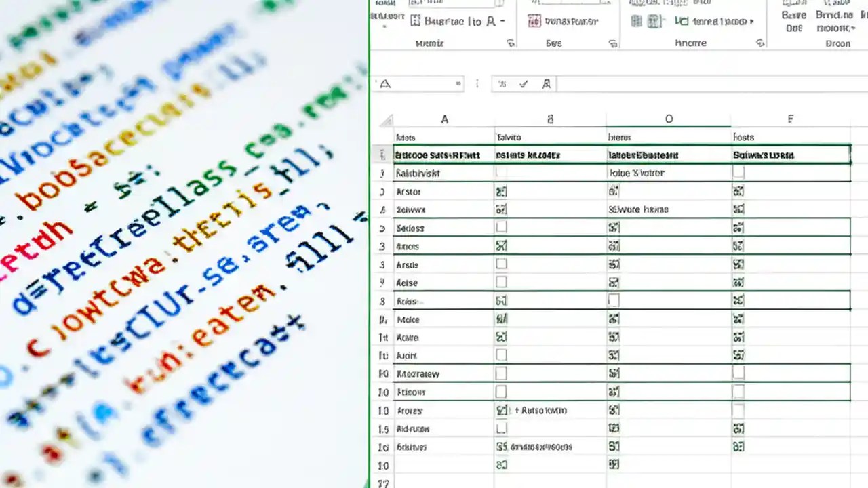Select the column A header
The image size is (868, 488).
pos(444,119)
